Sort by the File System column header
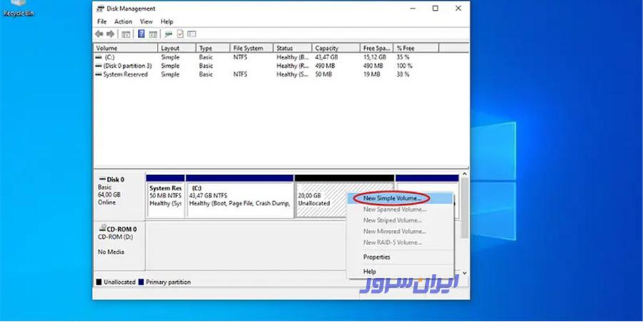 tap(251, 49)
